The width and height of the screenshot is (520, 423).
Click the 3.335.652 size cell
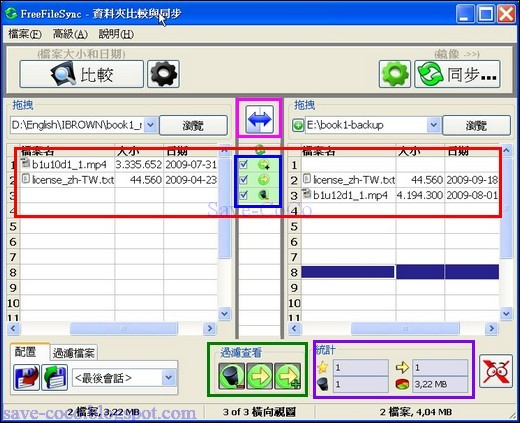click(x=139, y=164)
